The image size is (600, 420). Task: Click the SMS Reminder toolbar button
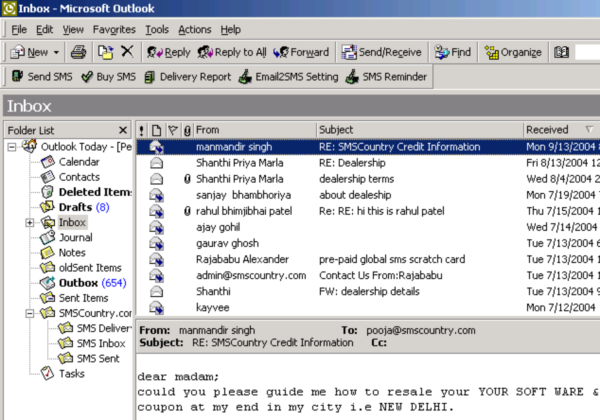tap(387, 77)
